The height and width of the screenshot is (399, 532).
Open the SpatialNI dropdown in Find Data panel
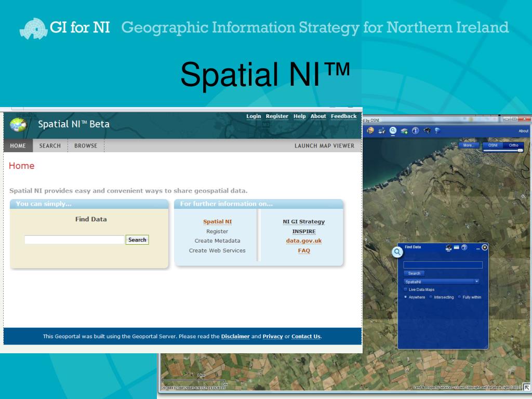[442, 282]
